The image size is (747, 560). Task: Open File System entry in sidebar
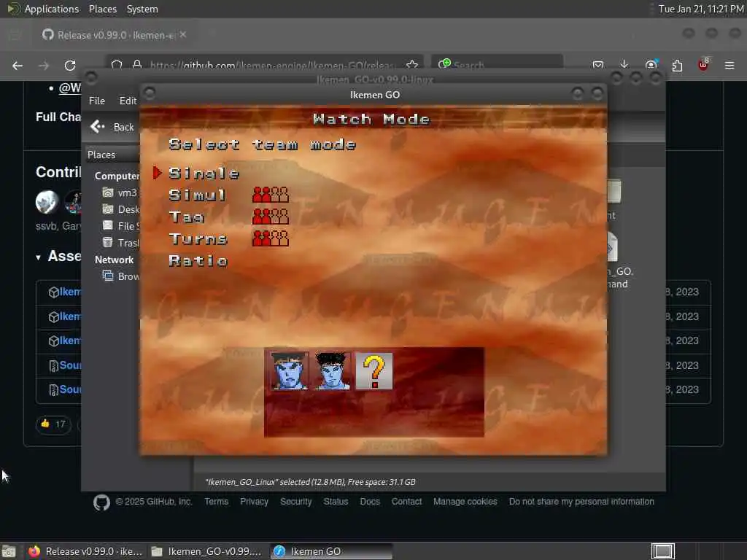coord(121,226)
